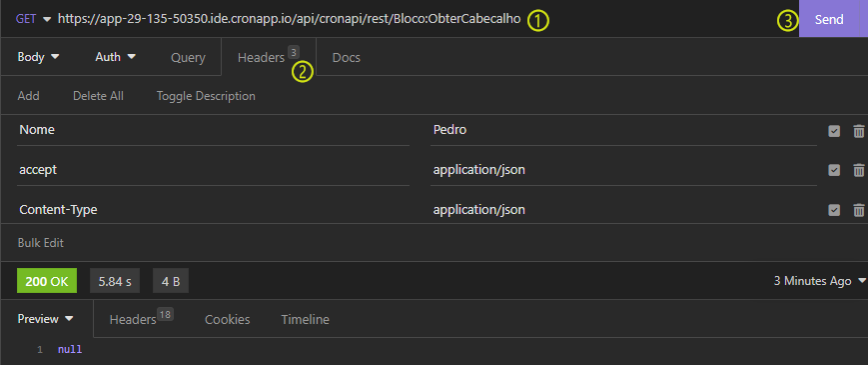Open the GET method dropdown
Viewport: 868px width, 365px height.
click(x=33, y=19)
